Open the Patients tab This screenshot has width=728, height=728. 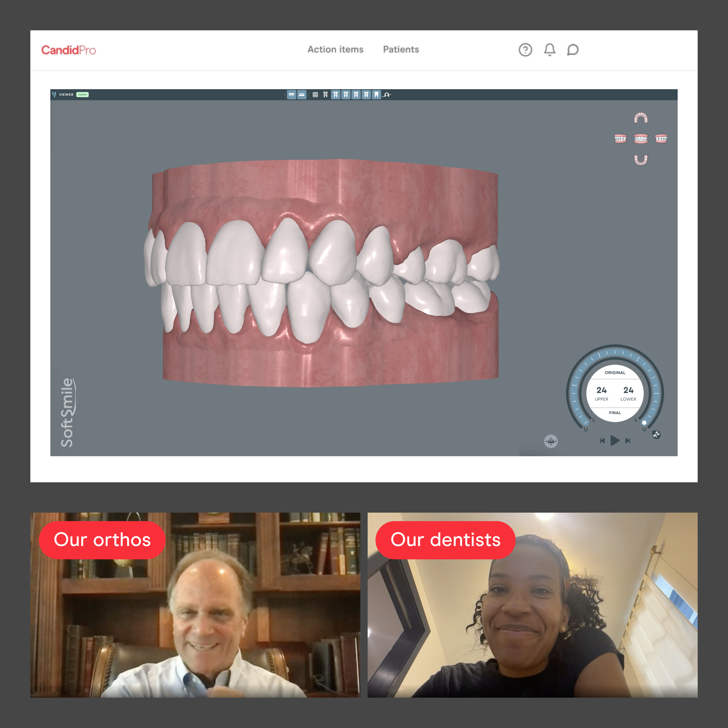[x=401, y=49]
